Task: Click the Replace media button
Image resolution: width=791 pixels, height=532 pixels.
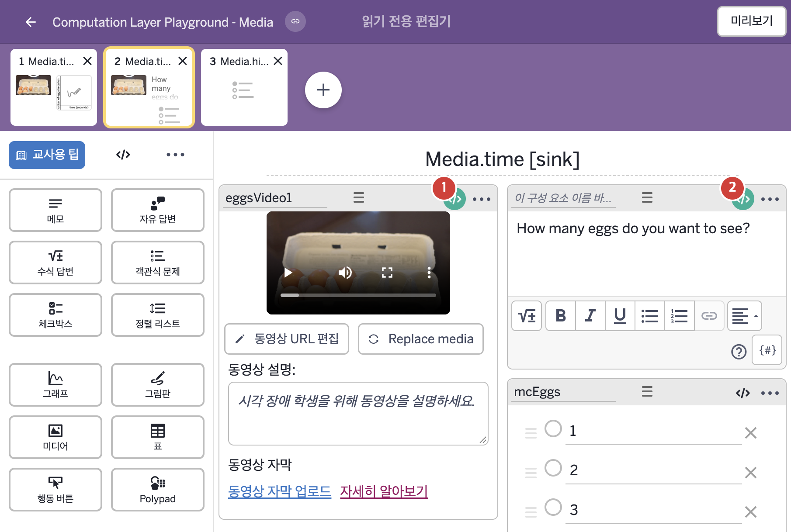Action: coord(421,339)
